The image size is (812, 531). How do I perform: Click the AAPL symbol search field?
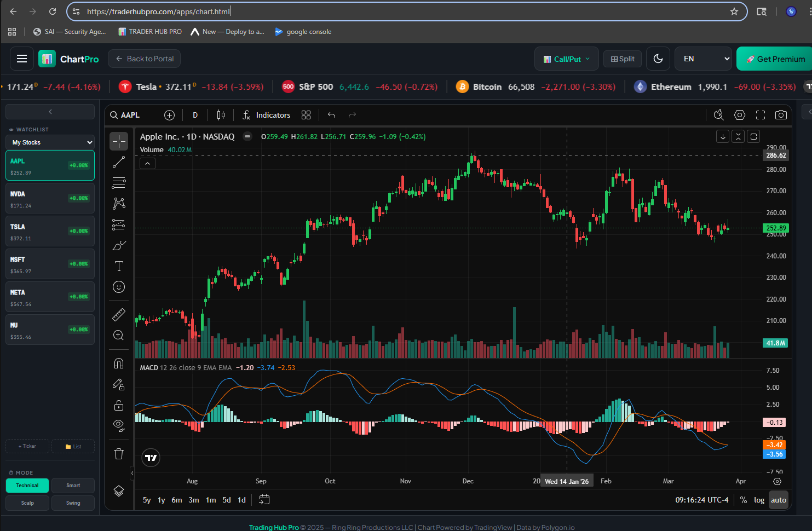130,115
